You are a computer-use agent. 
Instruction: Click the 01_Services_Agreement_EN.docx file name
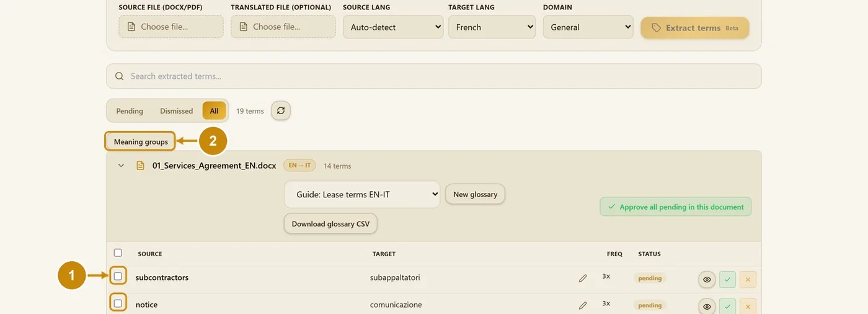pos(214,166)
